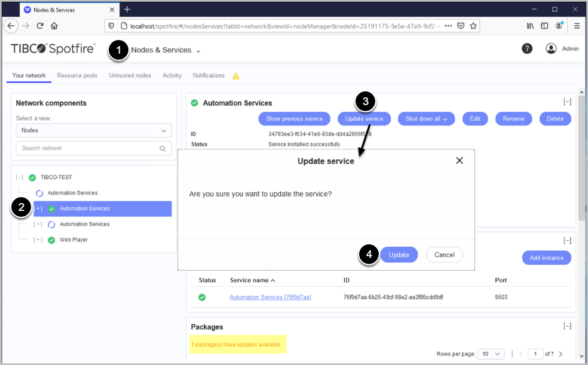Open the Activity tab

171,75
